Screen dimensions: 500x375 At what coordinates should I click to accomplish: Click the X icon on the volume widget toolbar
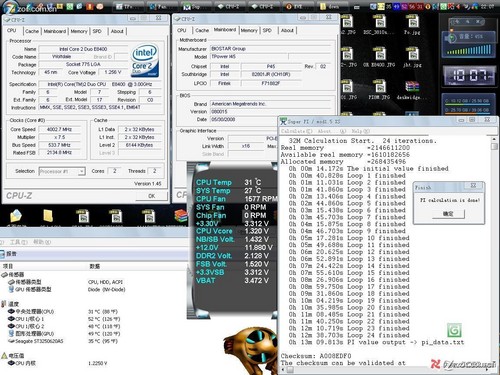pos(477,22)
